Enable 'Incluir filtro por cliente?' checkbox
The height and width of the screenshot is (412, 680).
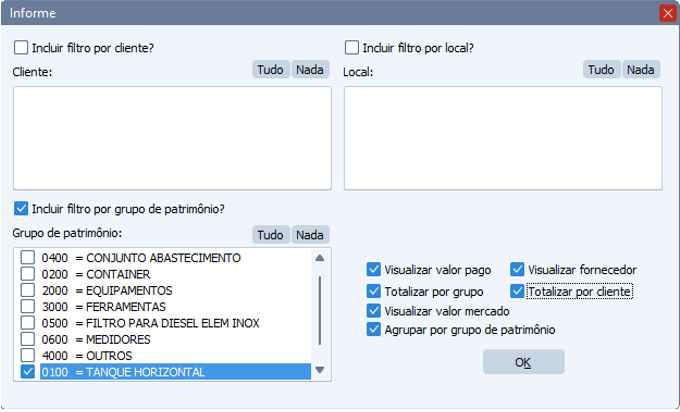click(x=22, y=47)
